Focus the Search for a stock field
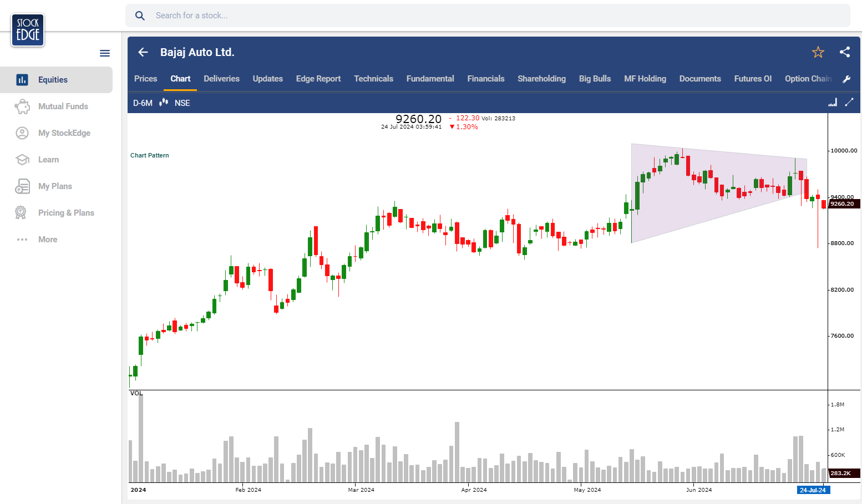The width and height of the screenshot is (862, 504). pos(488,16)
